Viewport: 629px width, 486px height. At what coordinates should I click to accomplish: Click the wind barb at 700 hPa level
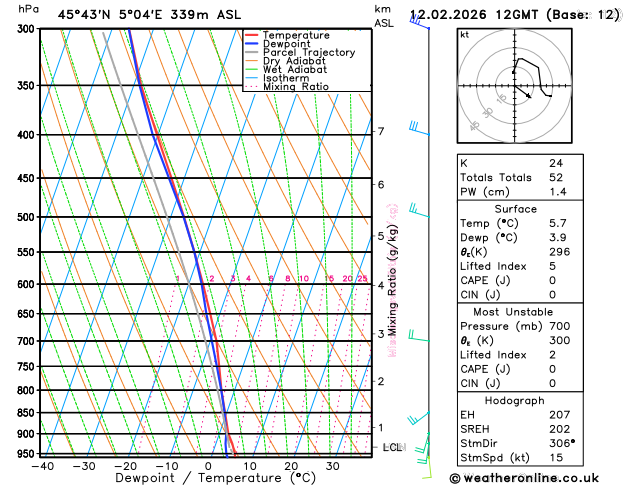(419, 335)
